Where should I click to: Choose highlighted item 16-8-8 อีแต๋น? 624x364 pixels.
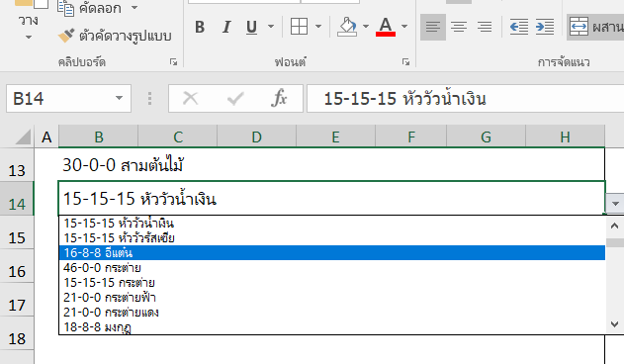click(x=332, y=253)
